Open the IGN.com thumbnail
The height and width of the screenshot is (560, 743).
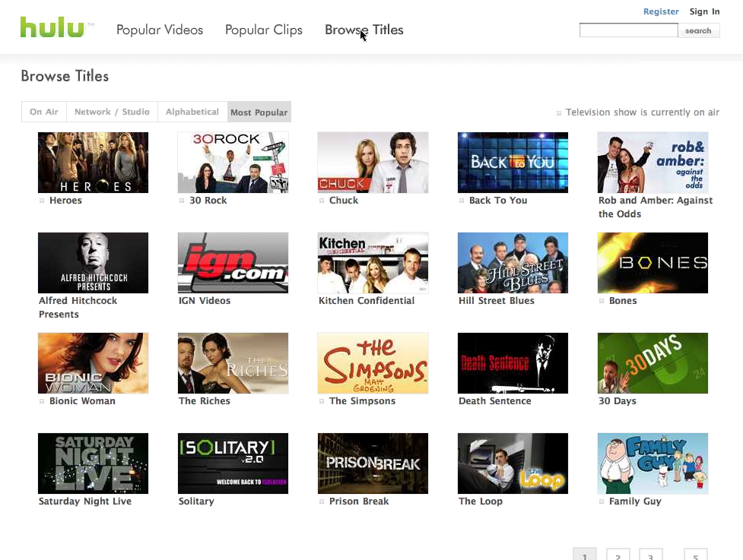pyautogui.click(x=233, y=263)
